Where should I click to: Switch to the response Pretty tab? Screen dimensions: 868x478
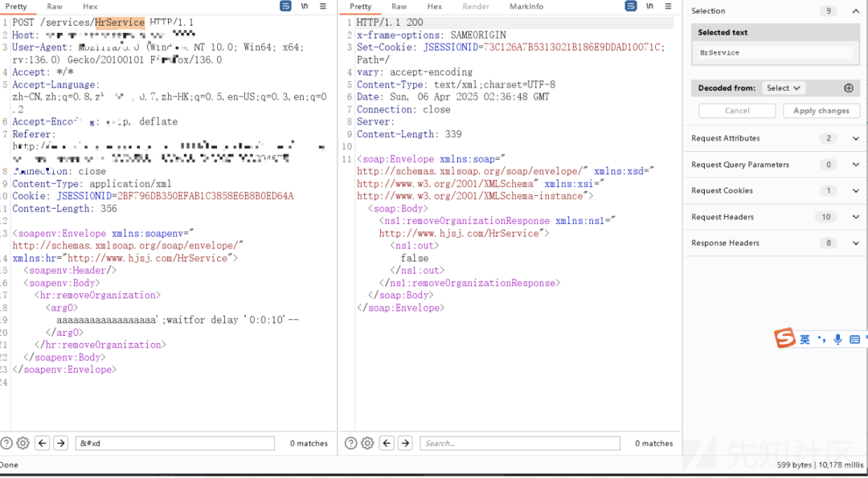pyautogui.click(x=360, y=6)
